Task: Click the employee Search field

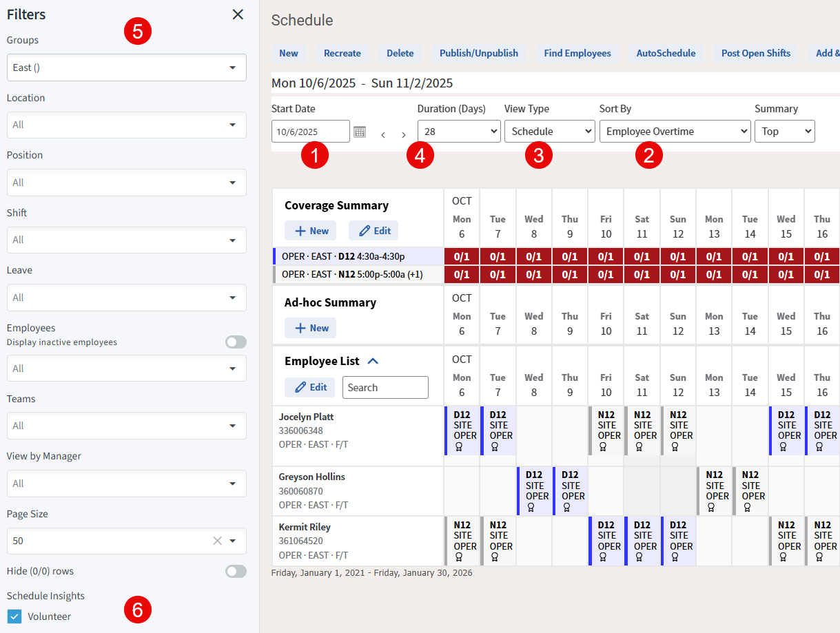Action: (x=385, y=387)
